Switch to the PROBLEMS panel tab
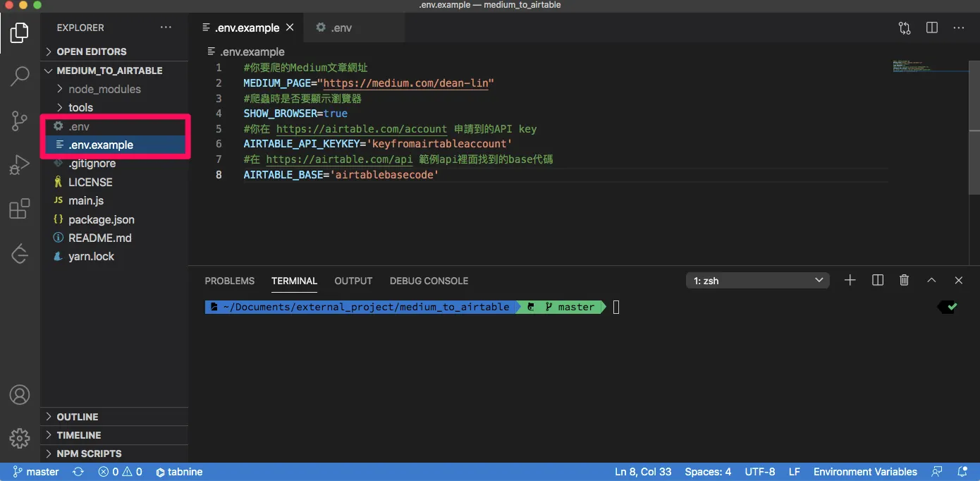980x481 pixels. coord(230,281)
